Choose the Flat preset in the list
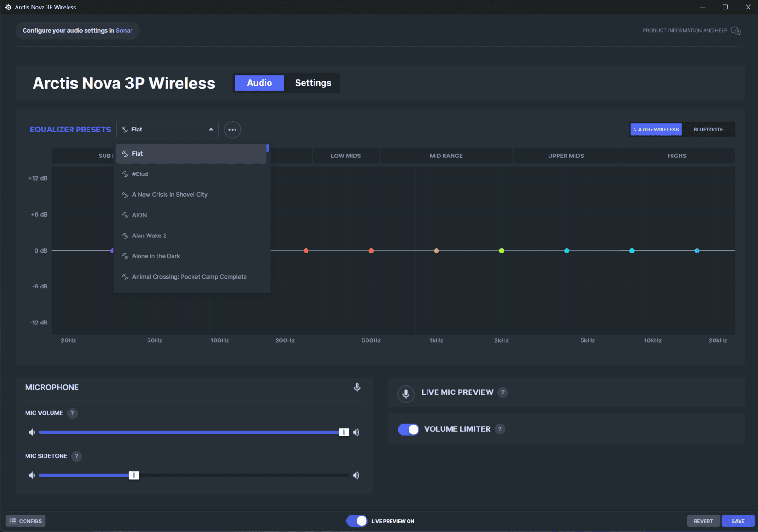 pos(191,154)
